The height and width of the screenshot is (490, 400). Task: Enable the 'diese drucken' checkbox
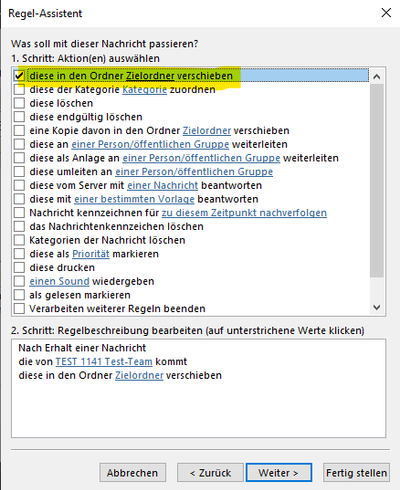[x=19, y=267]
